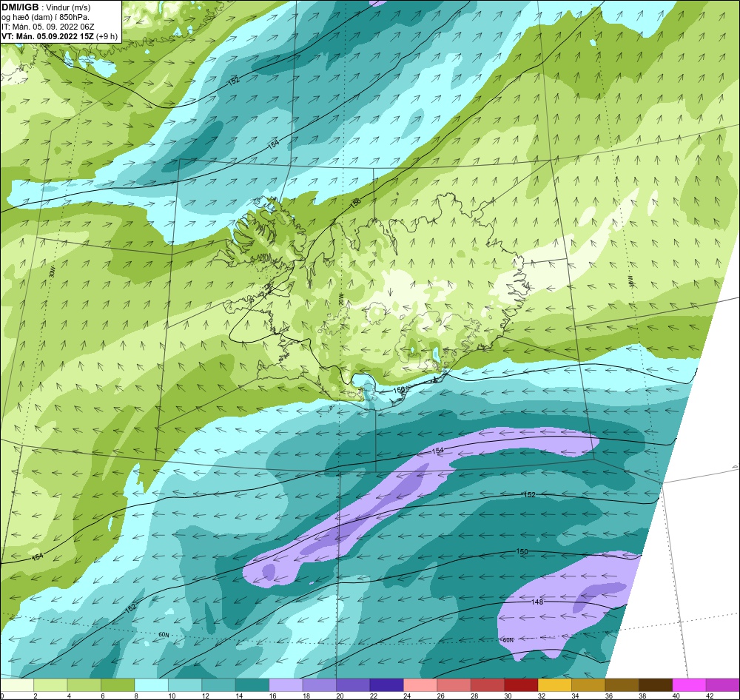
Task: Pick the 4–6 m/s green legend swatch
Action: (84, 685)
